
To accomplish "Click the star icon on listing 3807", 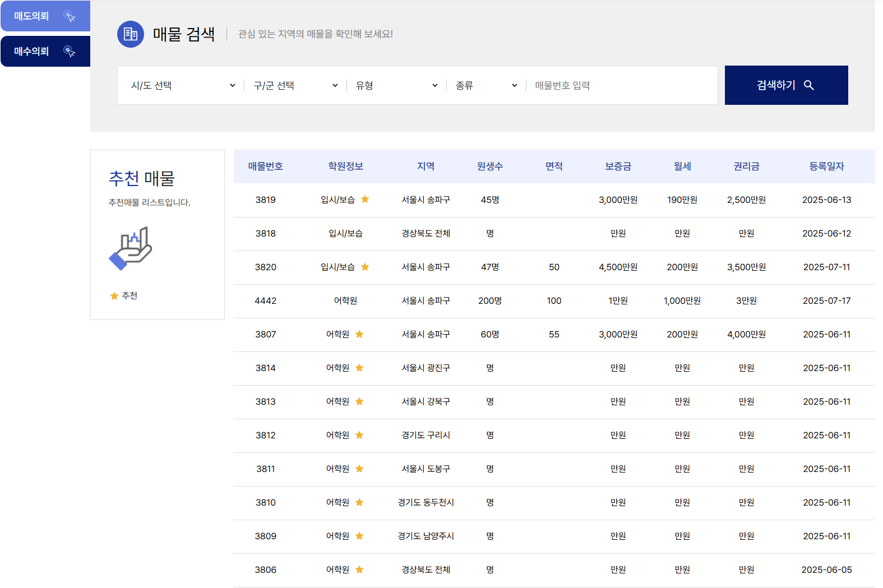I will tap(359, 334).
